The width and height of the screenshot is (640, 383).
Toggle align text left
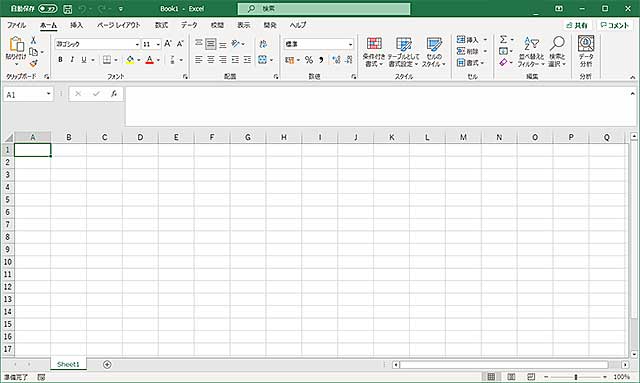pyautogui.click(x=199, y=60)
